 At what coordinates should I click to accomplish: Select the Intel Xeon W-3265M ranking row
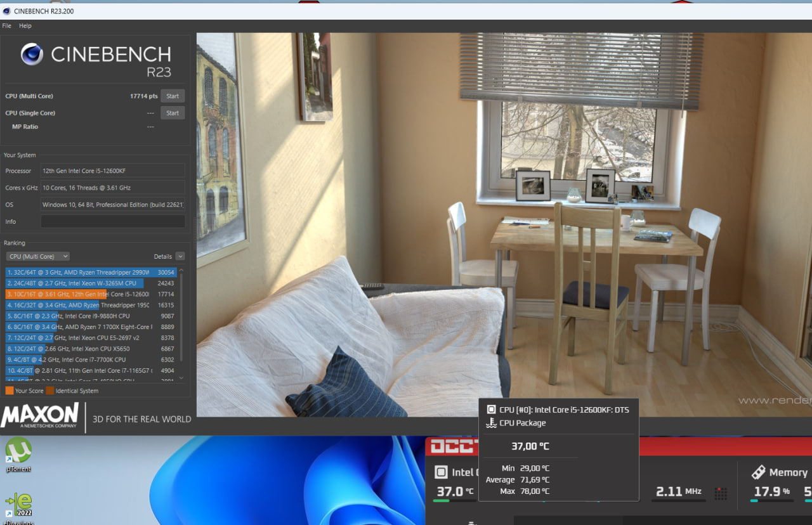pyautogui.click(x=90, y=283)
